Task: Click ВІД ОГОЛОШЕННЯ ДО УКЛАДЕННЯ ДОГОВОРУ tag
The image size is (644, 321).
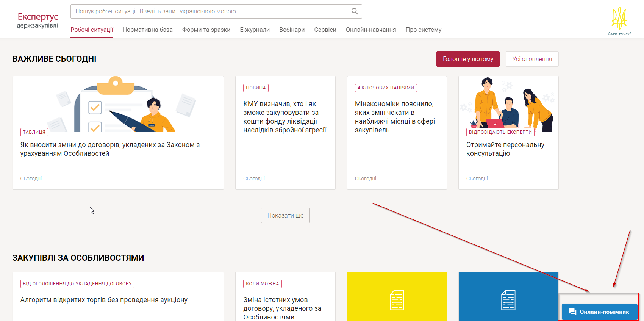Action: (x=77, y=283)
